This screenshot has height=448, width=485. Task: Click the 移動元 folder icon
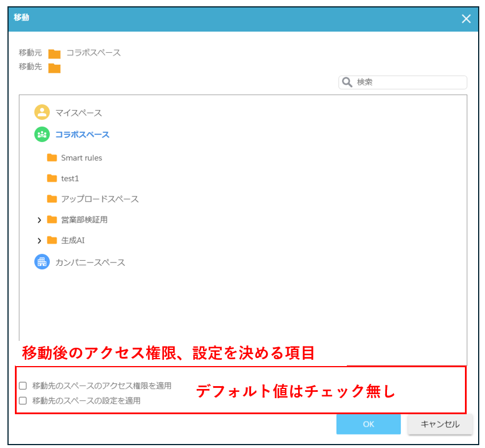click(x=54, y=54)
